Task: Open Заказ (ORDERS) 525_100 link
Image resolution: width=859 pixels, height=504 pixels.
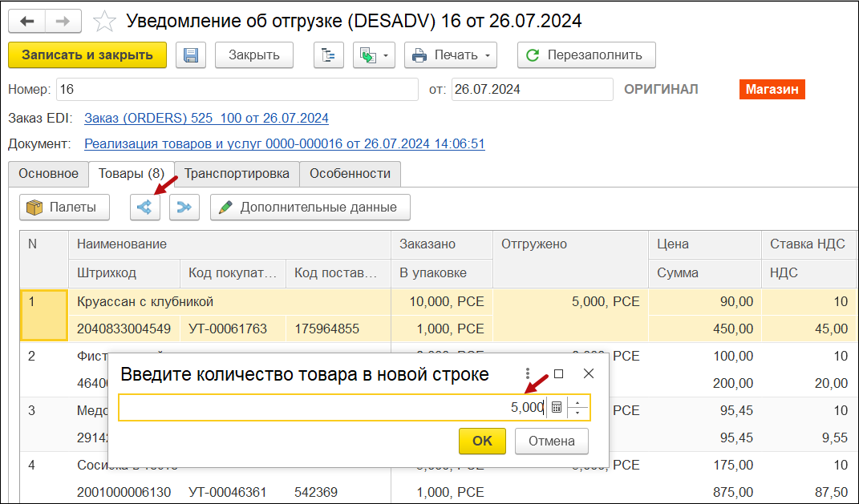Action: 207,119
